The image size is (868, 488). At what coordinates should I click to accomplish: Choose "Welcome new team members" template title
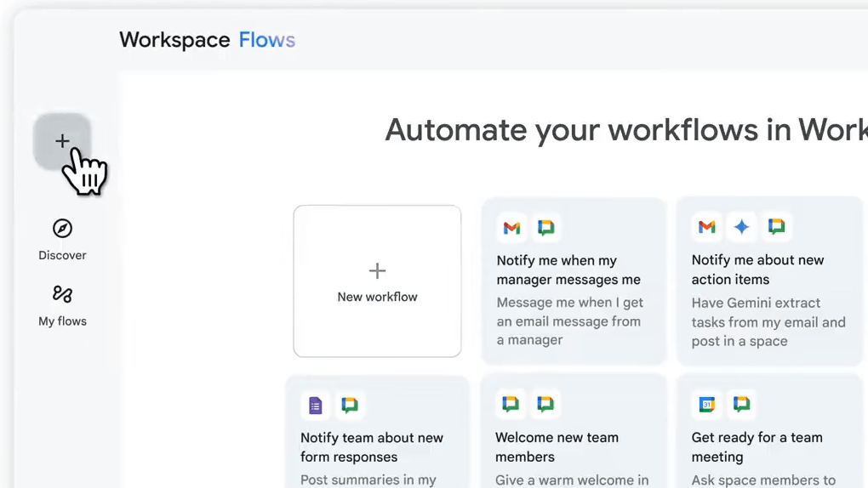point(557,447)
